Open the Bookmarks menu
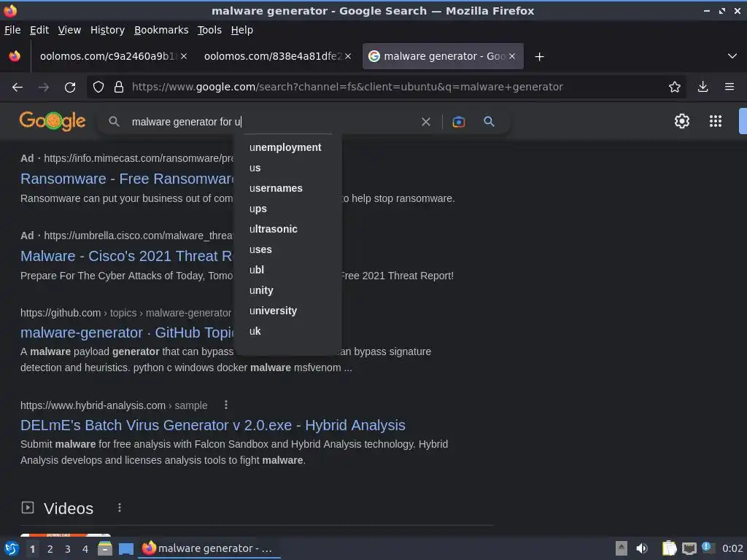Viewport: 747px width, 560px height. (x=161, y=30)
